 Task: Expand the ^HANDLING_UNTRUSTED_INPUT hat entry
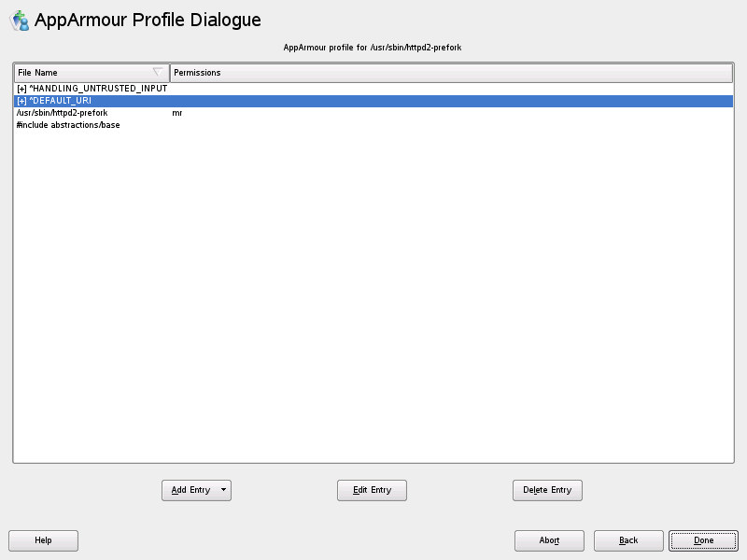[19, 89]
